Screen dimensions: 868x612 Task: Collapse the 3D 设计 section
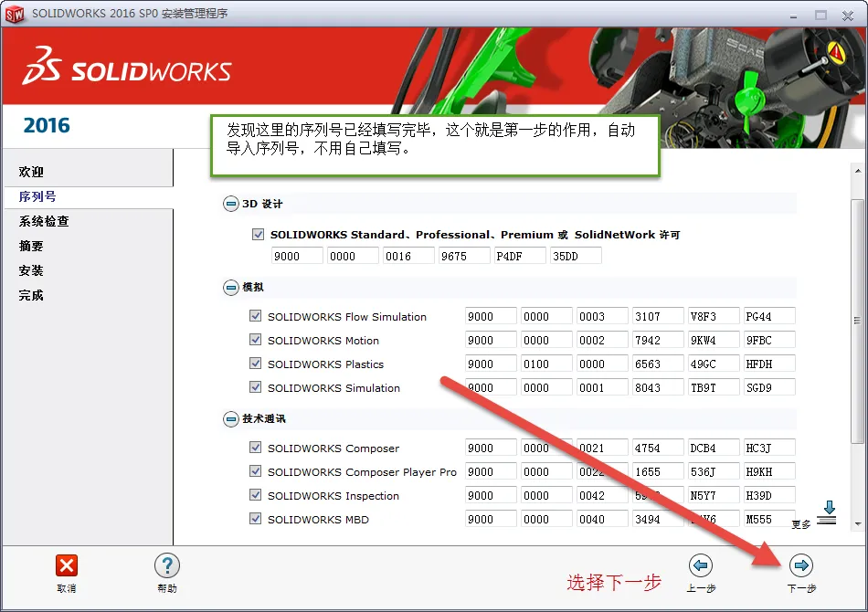pos(231,204)
